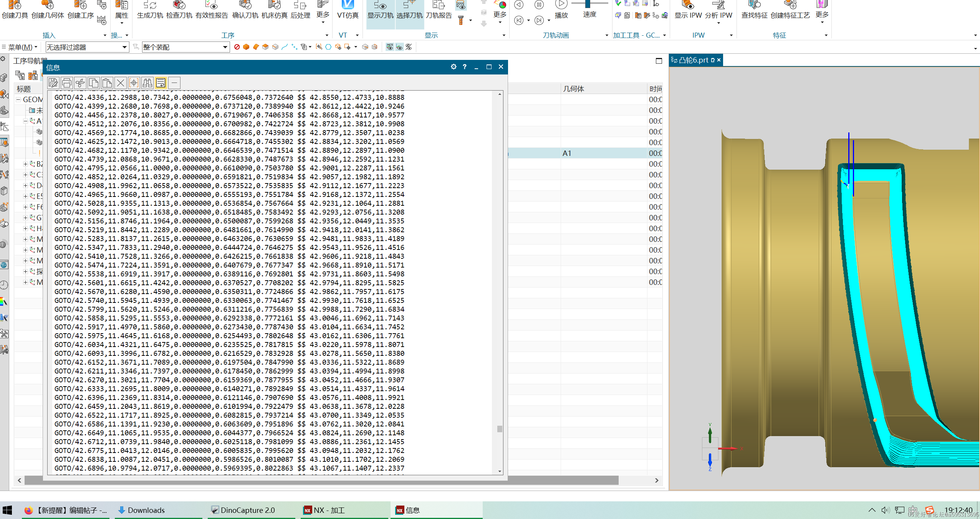The width and height of the screenshot is (980, 519).
Task: Expand the H8 tree node
Action: (26, 228)
